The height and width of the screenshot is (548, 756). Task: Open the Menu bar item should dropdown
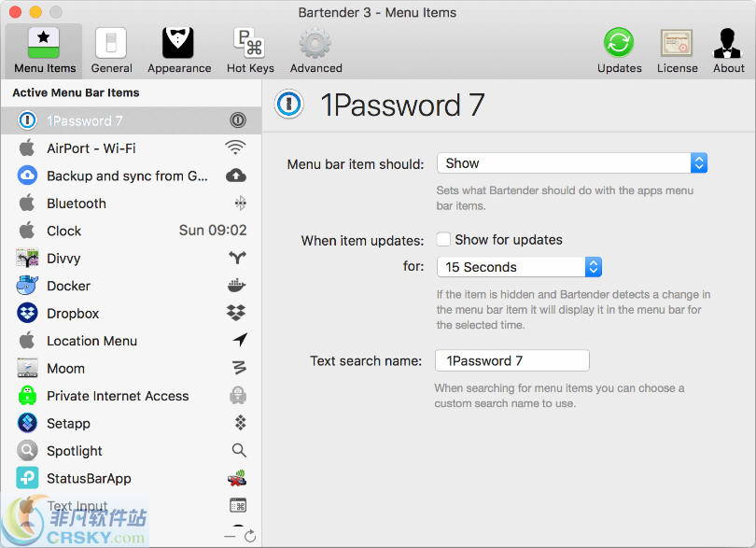[x=572, y=163]
